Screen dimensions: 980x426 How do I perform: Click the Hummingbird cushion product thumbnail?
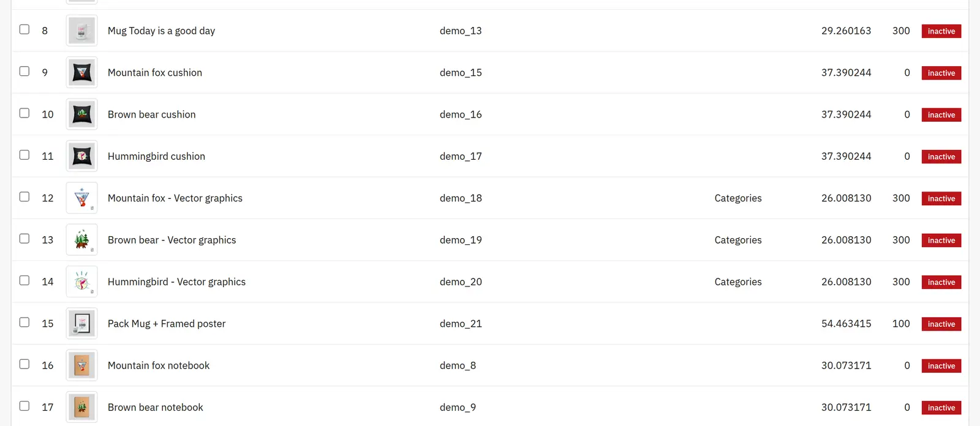(x=81, y=156)
